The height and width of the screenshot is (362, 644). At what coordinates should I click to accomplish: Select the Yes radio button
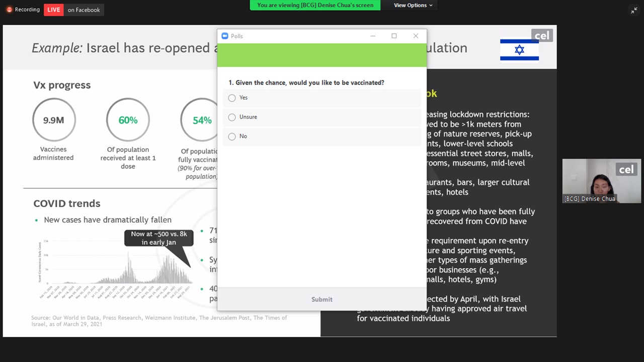(x=232, y=98)
